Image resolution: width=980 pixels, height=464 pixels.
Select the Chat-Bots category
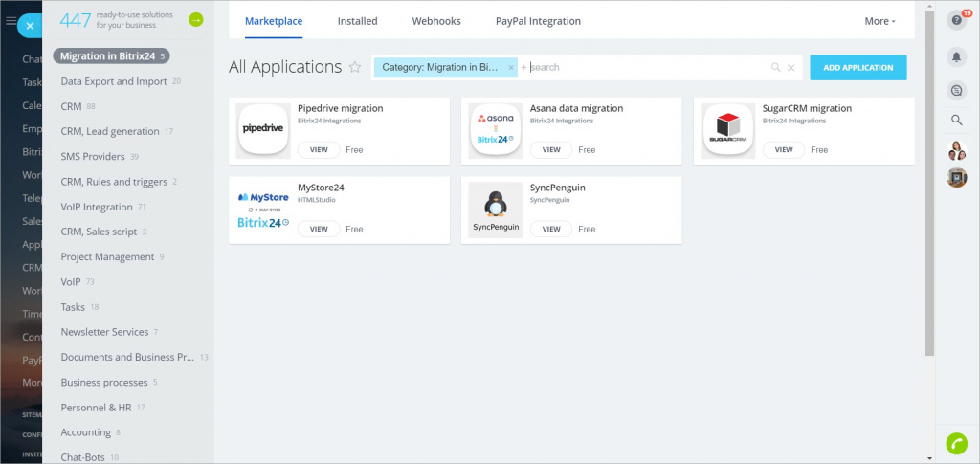89,457
